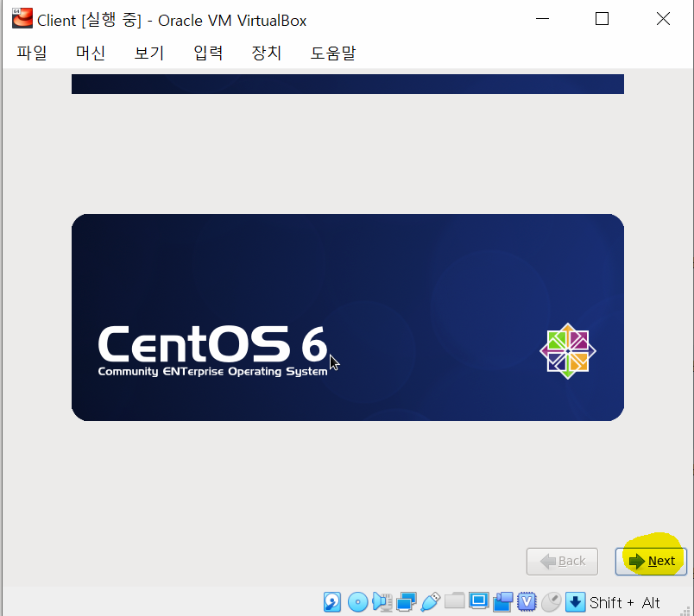Click the video recording status icon
Image resolution: width=694 pixels, height=616 pixels.
502,602
